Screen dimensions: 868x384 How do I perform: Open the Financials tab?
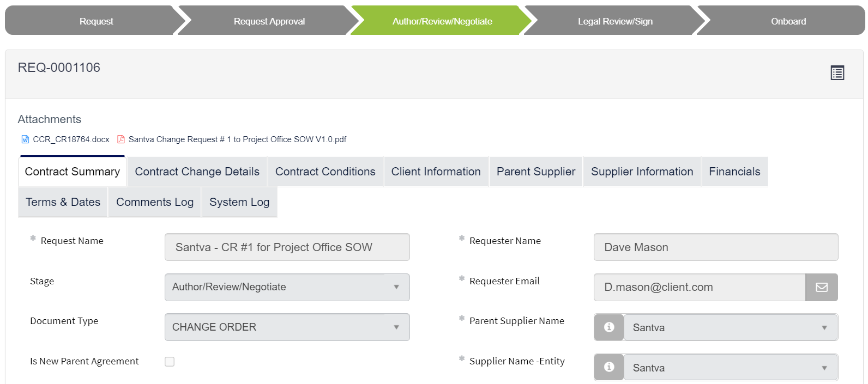pos(734,172)
